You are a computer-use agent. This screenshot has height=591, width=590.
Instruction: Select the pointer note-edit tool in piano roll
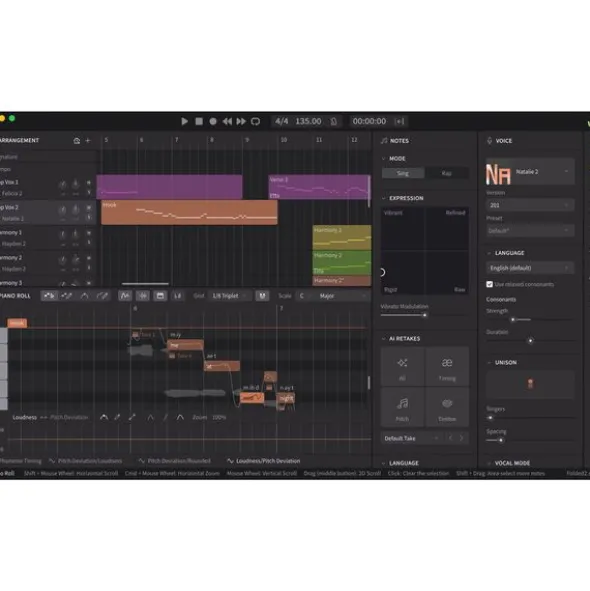[x=49, y=296]
